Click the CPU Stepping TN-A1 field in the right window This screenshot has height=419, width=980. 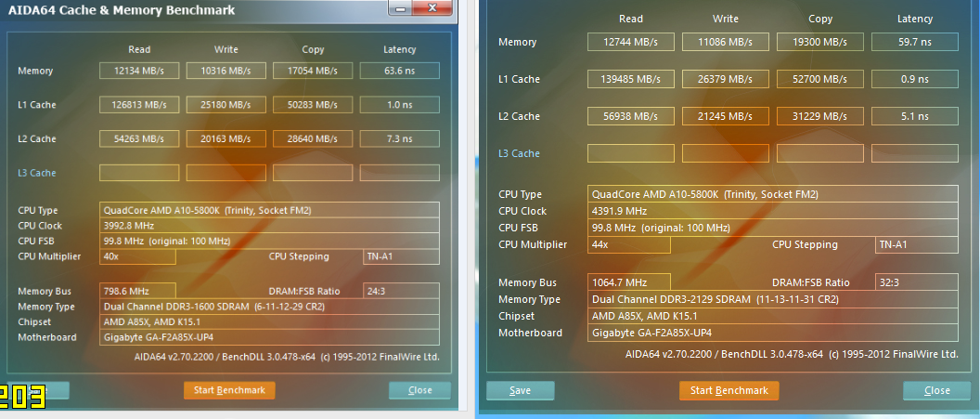click(916, 244)
